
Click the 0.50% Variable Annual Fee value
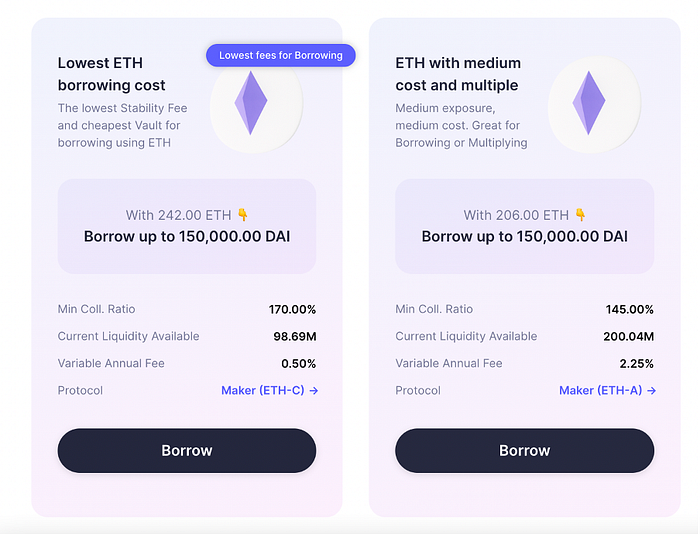click(299, 364)
